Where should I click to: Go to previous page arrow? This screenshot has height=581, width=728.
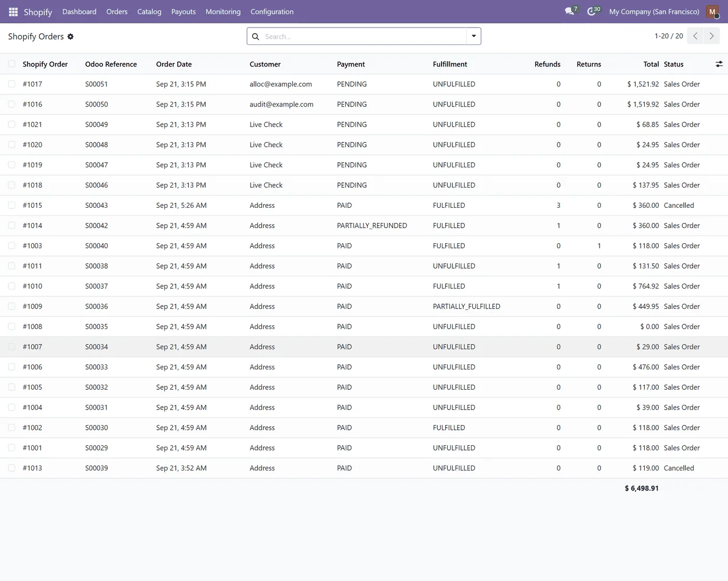(695, 36)
